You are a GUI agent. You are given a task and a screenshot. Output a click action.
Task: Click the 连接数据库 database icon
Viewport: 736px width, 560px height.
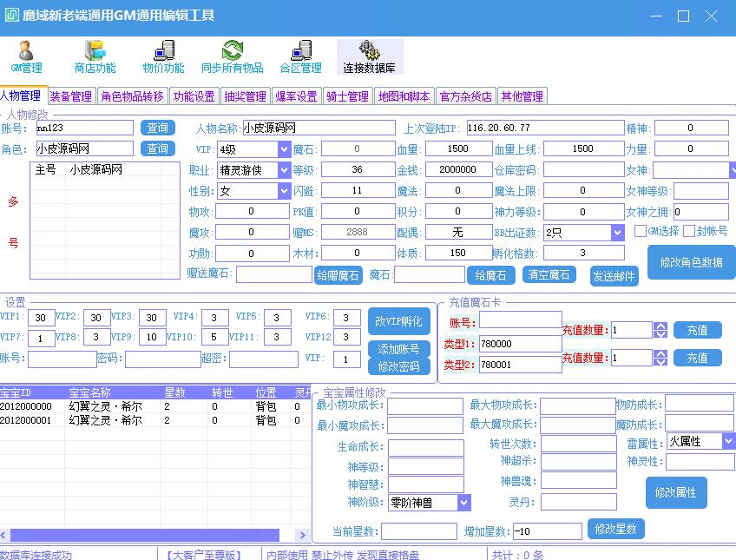point(368,56)
